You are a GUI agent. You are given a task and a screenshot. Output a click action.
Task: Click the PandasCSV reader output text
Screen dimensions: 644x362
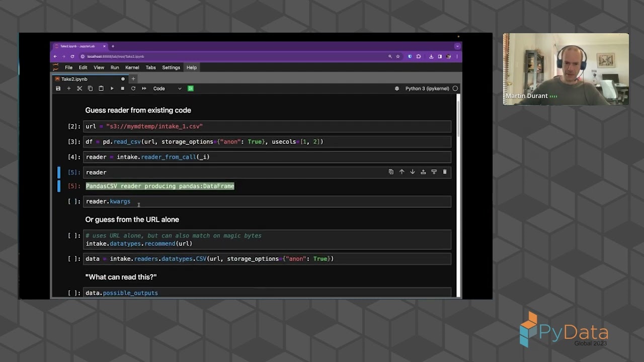[x=160, y=186]
